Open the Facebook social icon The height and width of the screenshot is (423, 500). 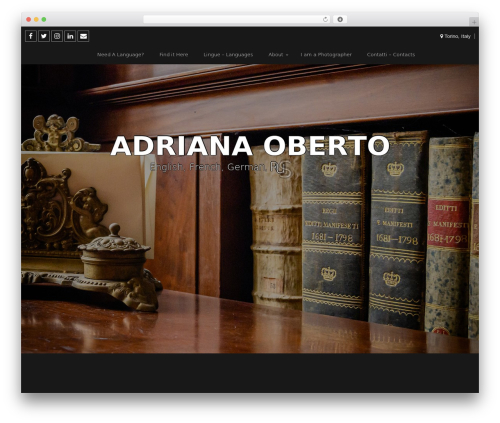point(31,36)
